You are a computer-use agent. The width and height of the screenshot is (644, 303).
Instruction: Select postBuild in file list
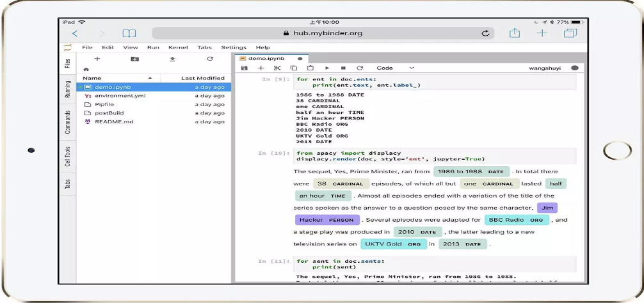tap(154, 113)
